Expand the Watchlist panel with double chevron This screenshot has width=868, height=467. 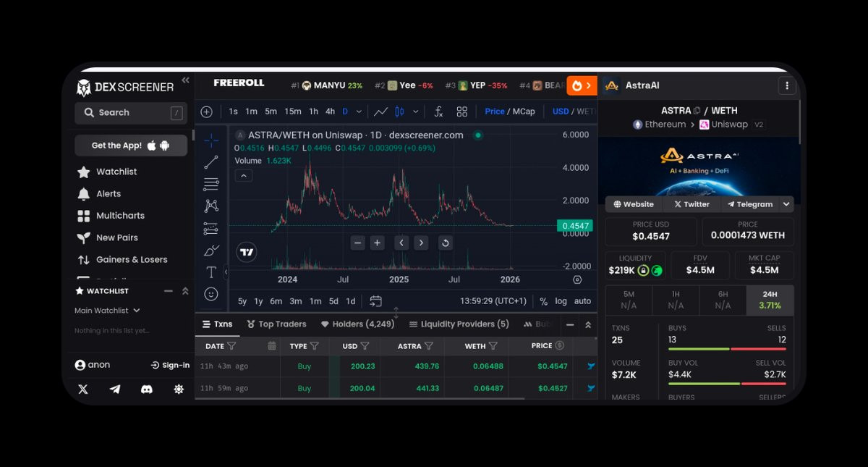point(185,291)
